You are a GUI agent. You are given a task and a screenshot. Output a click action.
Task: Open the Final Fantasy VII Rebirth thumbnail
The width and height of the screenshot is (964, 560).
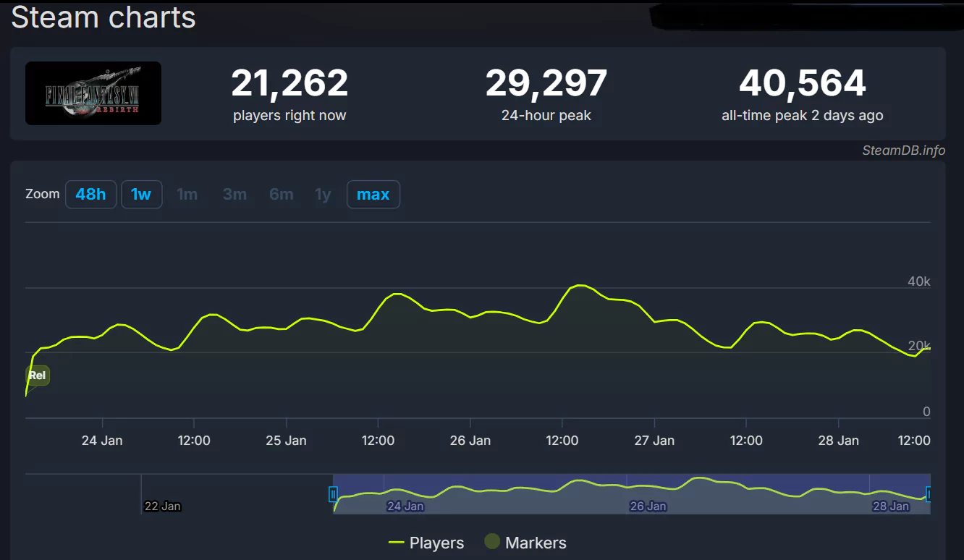coord(93,93)
